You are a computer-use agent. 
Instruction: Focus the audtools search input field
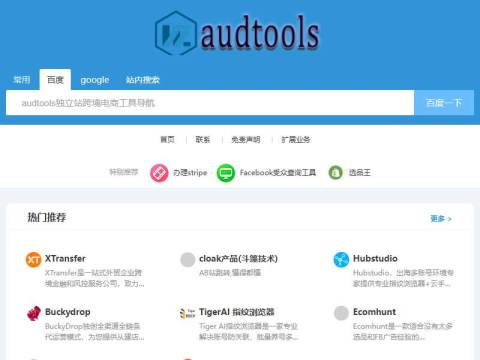click(210, 103)
